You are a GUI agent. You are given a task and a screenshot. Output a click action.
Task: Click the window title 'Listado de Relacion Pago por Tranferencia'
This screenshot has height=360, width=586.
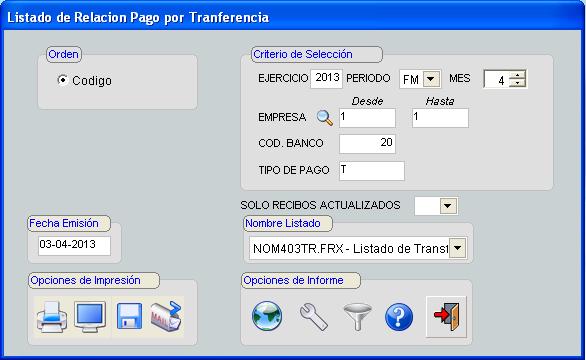coord(138,18)
